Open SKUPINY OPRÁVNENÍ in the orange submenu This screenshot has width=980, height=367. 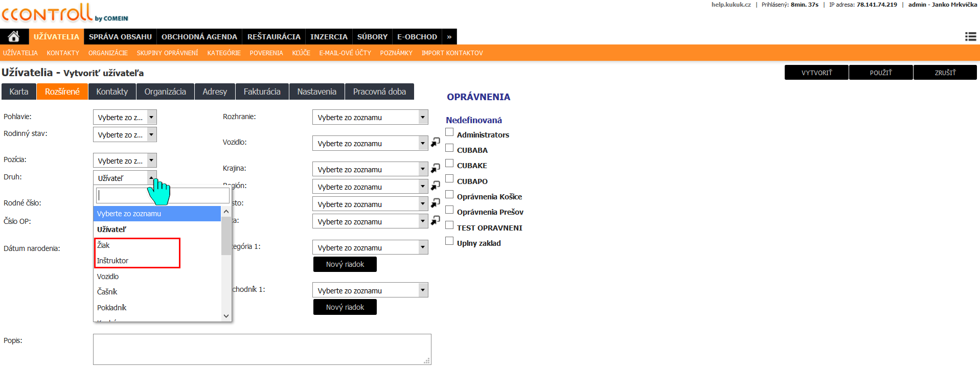(x=167, y=53)
